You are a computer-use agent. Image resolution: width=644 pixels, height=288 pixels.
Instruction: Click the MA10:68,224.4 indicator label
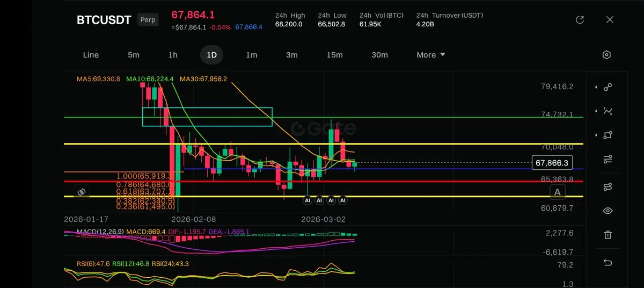point(150,79)
